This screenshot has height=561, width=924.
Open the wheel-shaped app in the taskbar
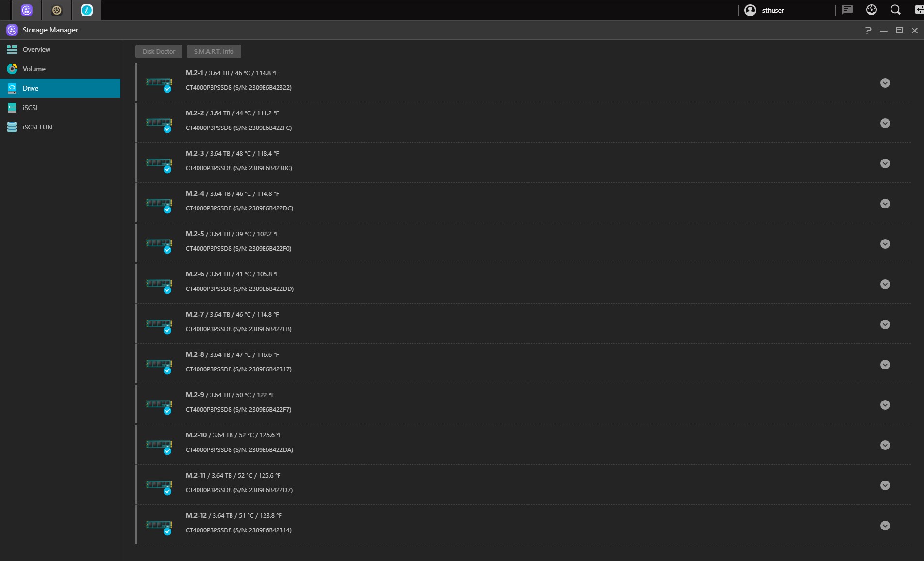pos(57,10)
